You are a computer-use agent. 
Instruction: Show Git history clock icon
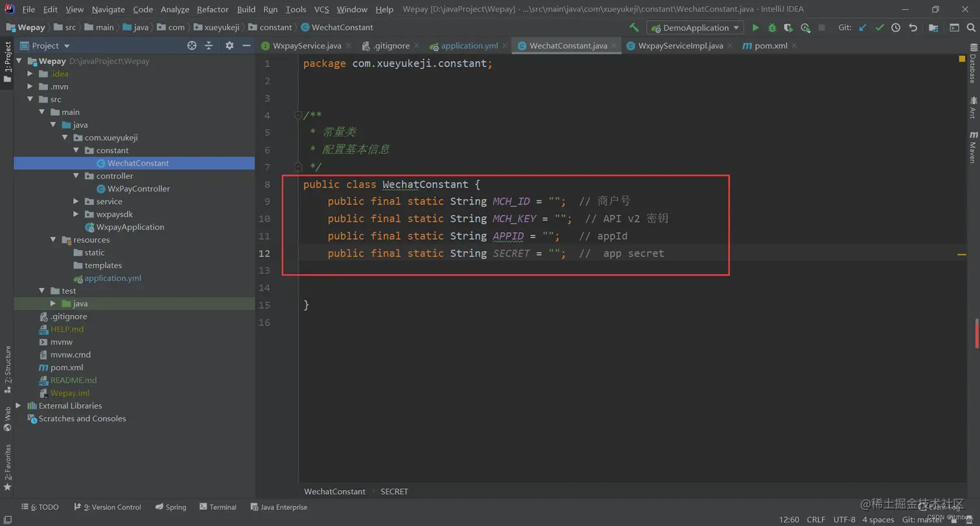(896, 28)
